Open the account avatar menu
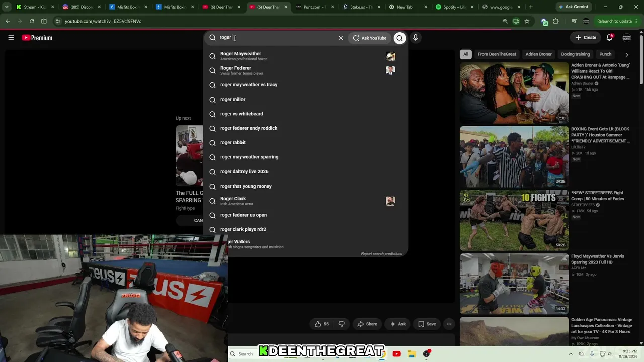 627,38
